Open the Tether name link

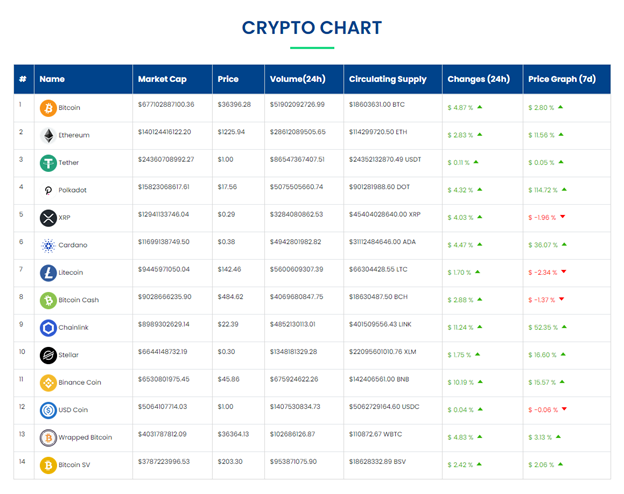[x=68, y=163]
